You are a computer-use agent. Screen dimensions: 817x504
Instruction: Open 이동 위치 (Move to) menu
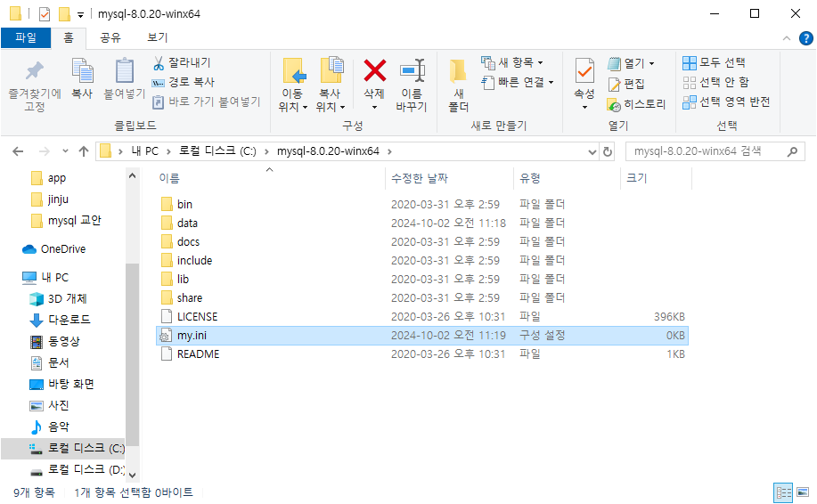click(x=293, y=85)
